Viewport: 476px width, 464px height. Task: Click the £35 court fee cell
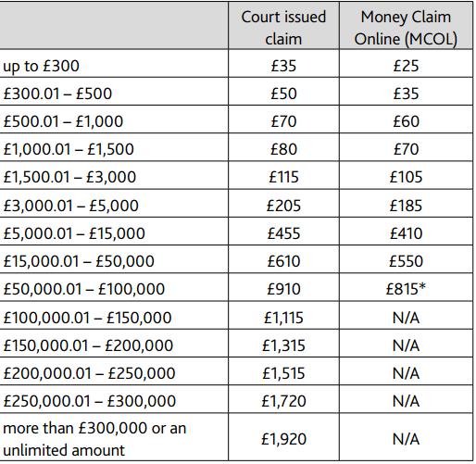pyautogui.click(x=283, y=66)
